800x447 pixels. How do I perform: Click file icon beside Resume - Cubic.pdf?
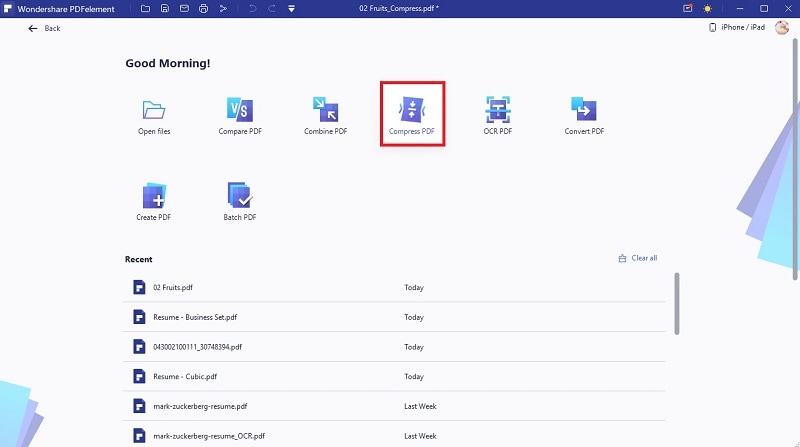[139, 377]
